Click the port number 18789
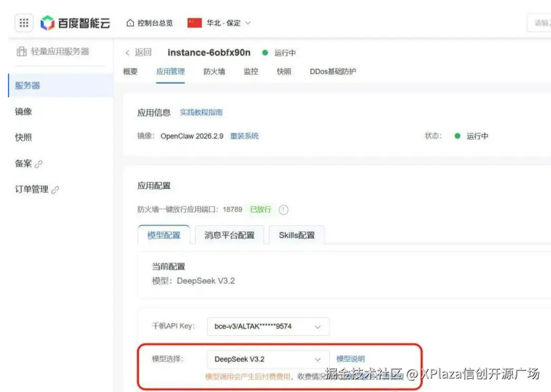 click(233, 210)
